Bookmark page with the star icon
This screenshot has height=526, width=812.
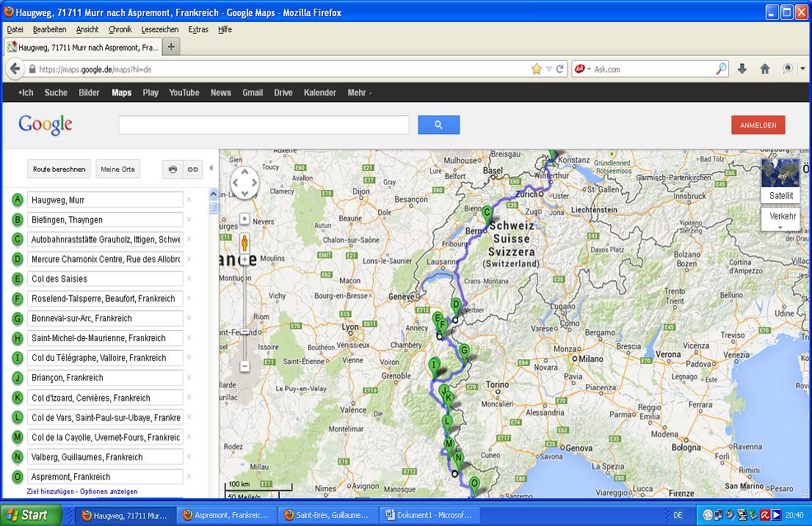[x=537, y=69]
